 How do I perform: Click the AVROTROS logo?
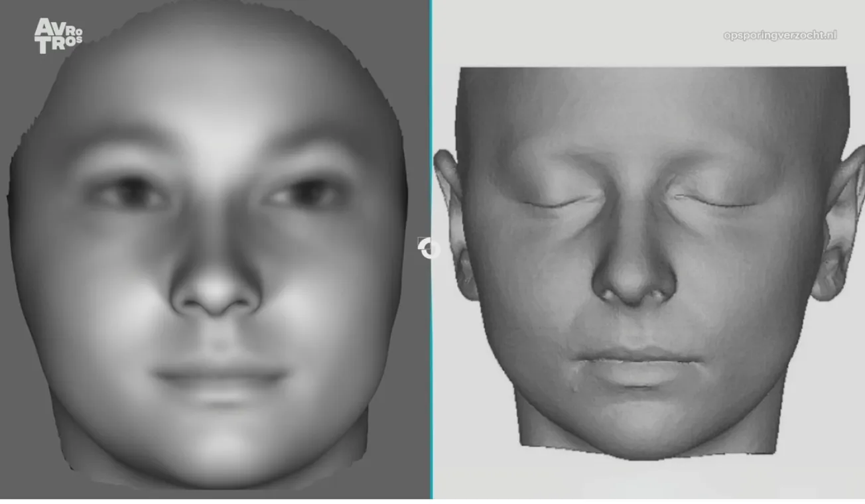click(x=58, y=36)
